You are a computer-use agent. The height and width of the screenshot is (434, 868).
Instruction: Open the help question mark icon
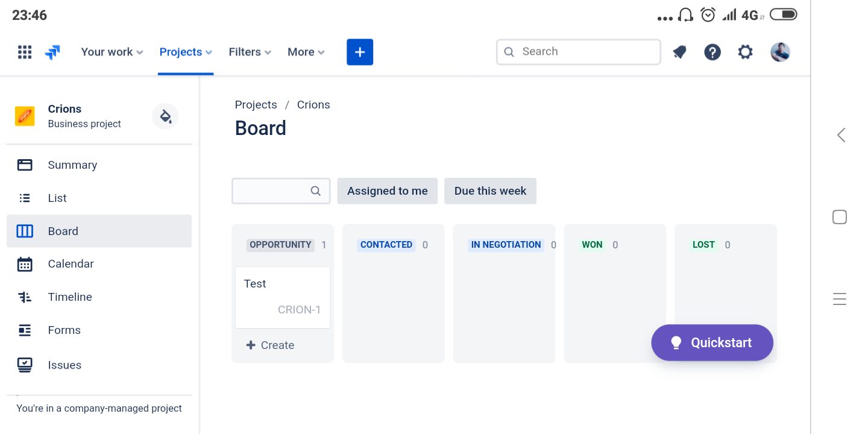click(x=712, y=52)
